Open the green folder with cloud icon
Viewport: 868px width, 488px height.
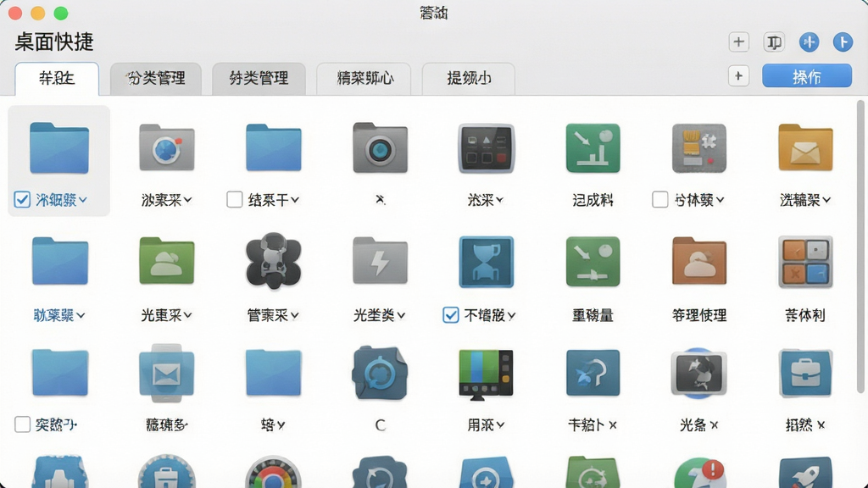[x=167, y=261]
